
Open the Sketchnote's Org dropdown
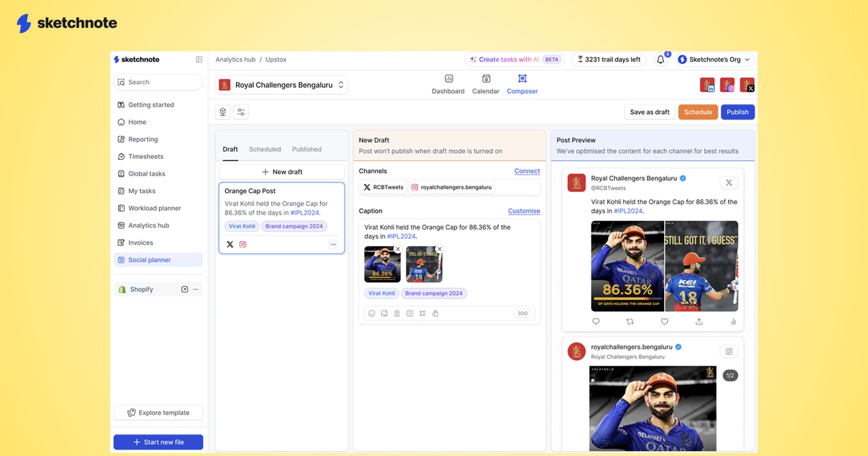714,59
